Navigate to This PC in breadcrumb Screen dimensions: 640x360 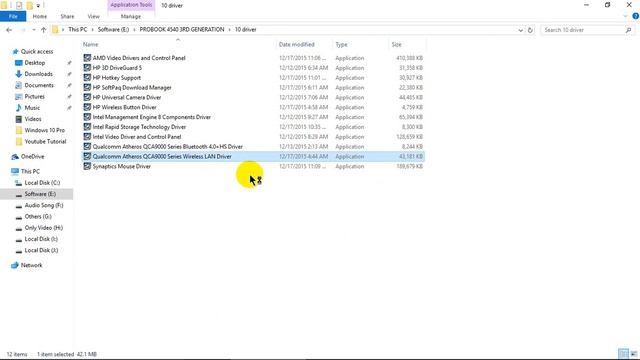click(78, 29)
